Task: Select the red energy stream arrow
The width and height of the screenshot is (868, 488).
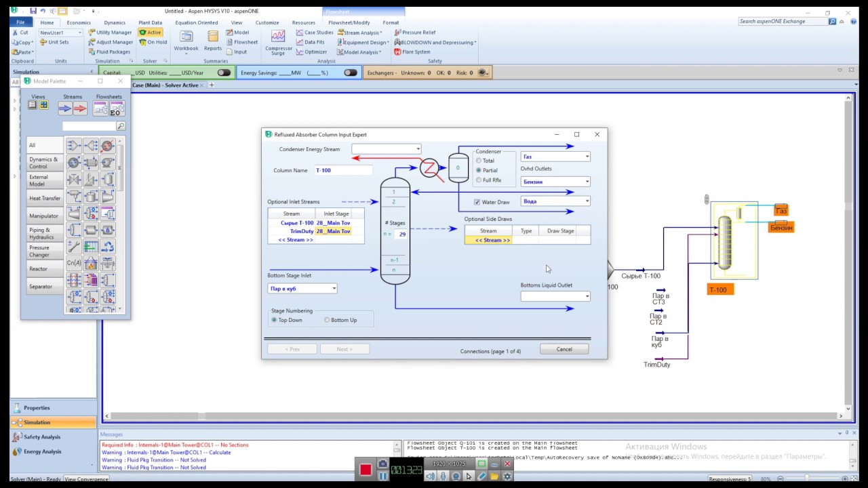Action: (80, 108)
